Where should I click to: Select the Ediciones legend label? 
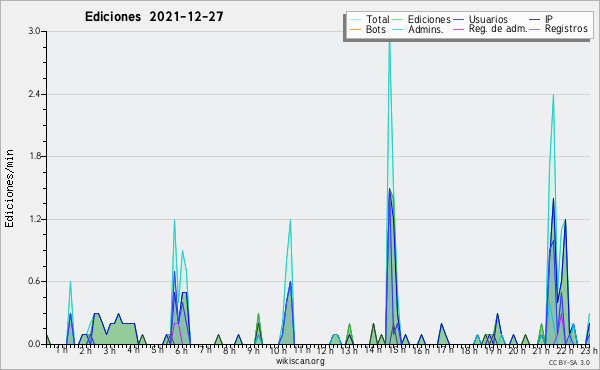coord(429,19)
